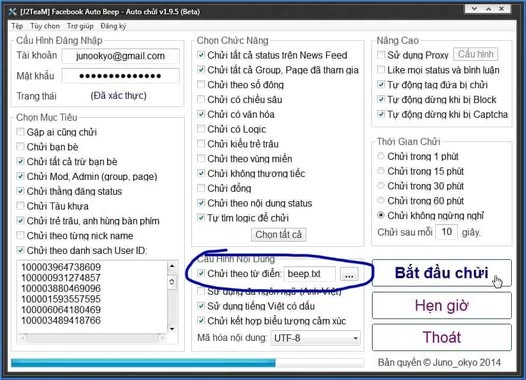Image resolution: width=526 pixels, height=380 pixels.
Task: Select user ID 100006064180469 in list
Action: point(61,310)
